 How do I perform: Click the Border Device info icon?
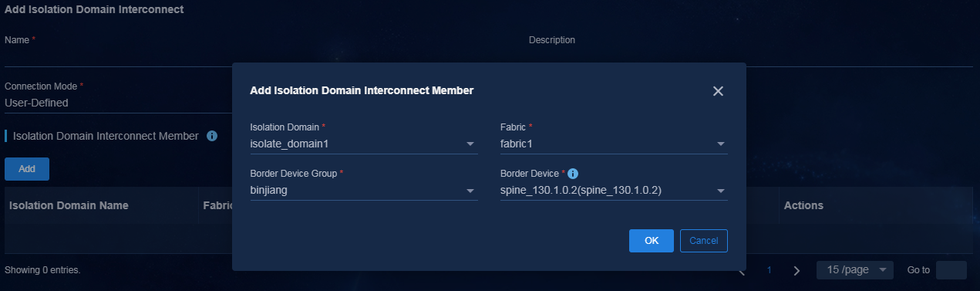[573, 174]
